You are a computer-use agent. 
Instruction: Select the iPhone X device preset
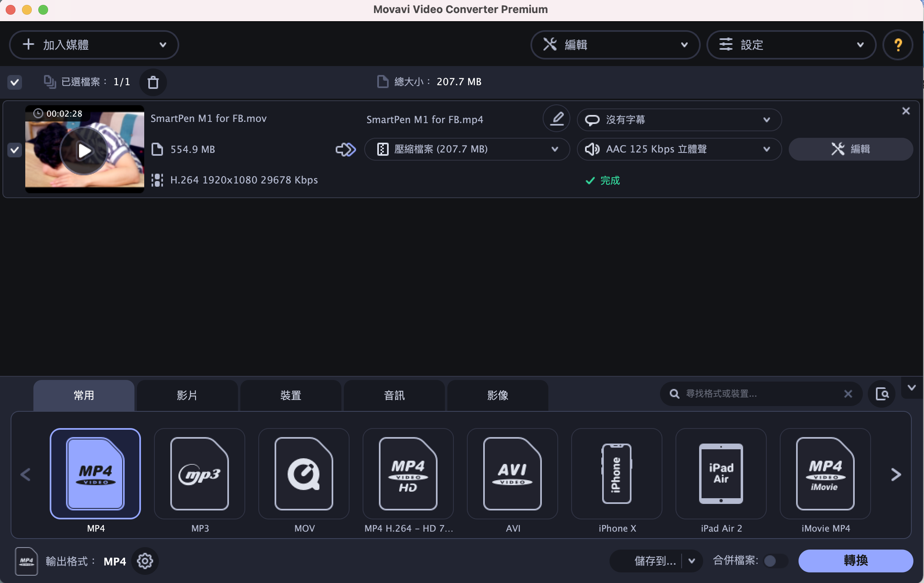point(617,474)
